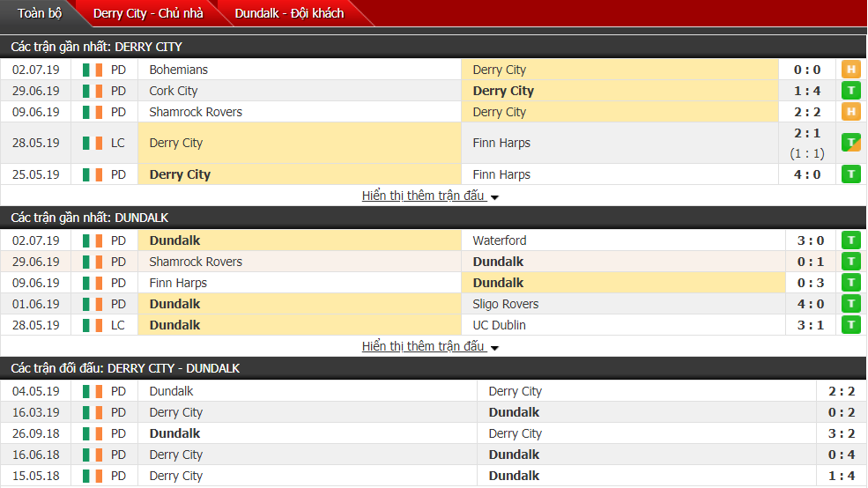Click score '0 : 4' in 16.06.18 head-to-head
The height and width of the screenshot is (488, 868).
(842, 455)
